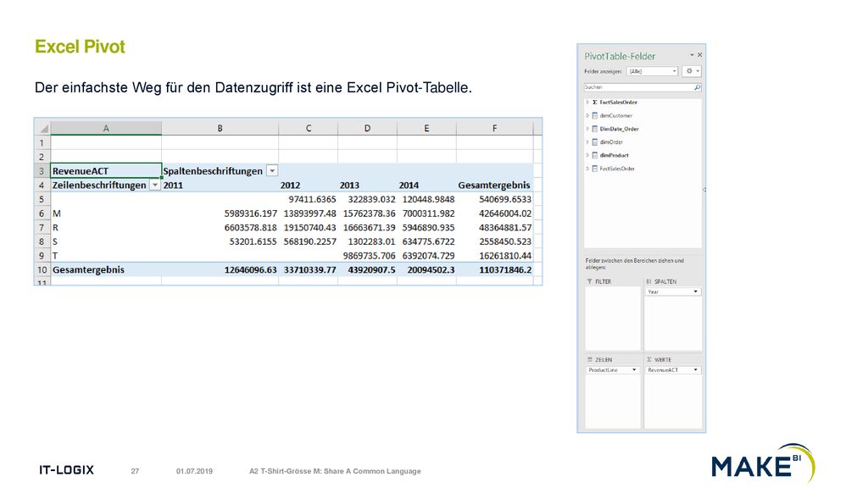
Task: Open the Spaltenbeschriftungen filter dropdown
Action: [x=272, y=171]
